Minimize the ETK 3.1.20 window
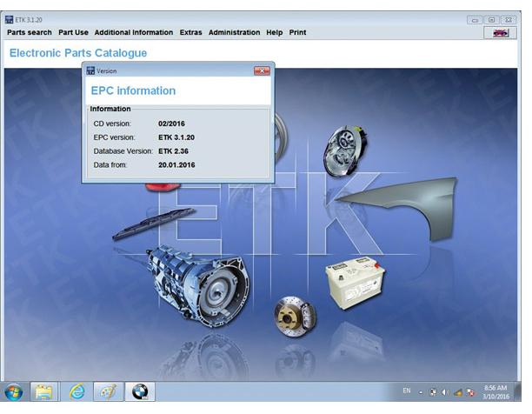Image resolution: width=532 pixels, height=414 pixels. 475,20
